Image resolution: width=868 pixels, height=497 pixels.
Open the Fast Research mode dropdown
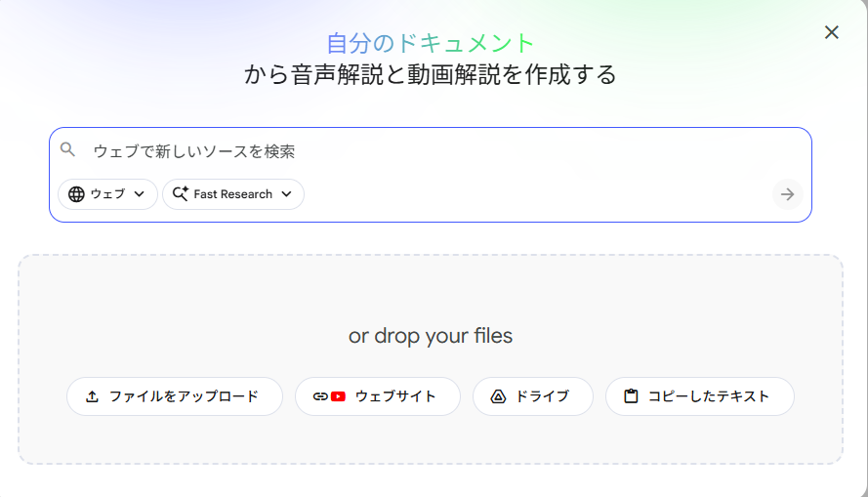point(233,194)
